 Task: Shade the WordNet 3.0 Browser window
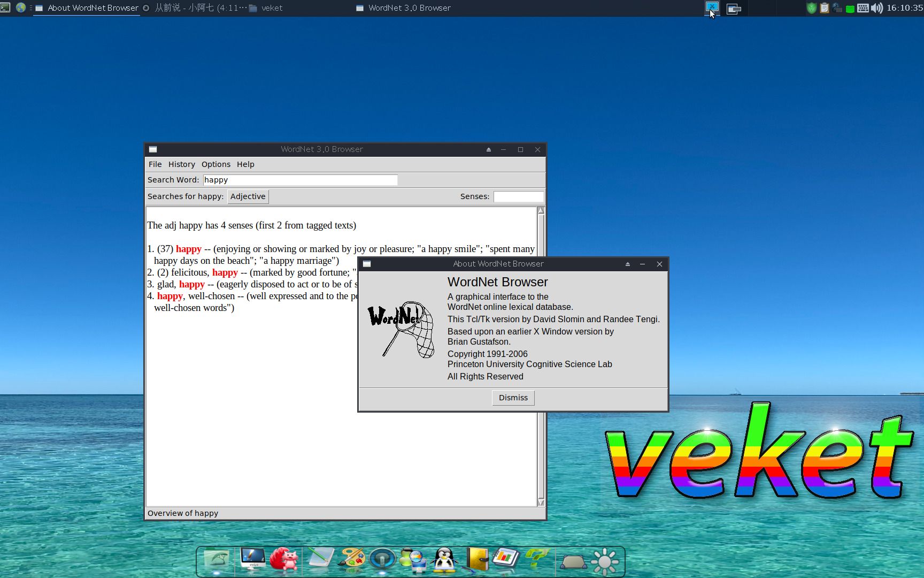click(x=489, y=149)
